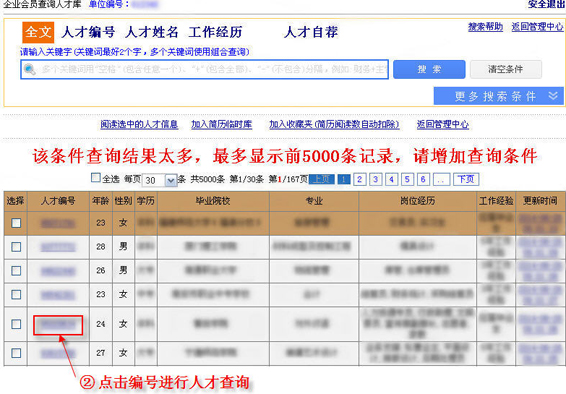The width and height of the screenshot is (566, 394).
Task: Click 加入收藏夹 link
Action: click(334, 124)
